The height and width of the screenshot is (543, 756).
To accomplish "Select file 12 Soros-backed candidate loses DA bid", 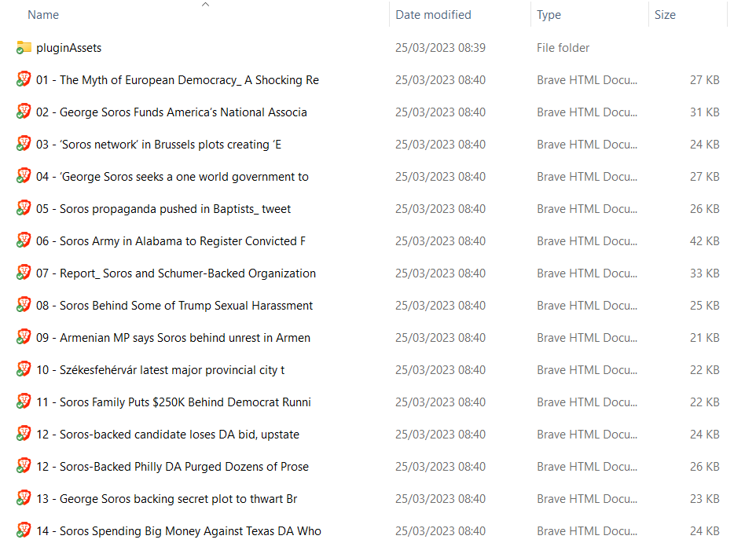I will click(x=167, y=435).
